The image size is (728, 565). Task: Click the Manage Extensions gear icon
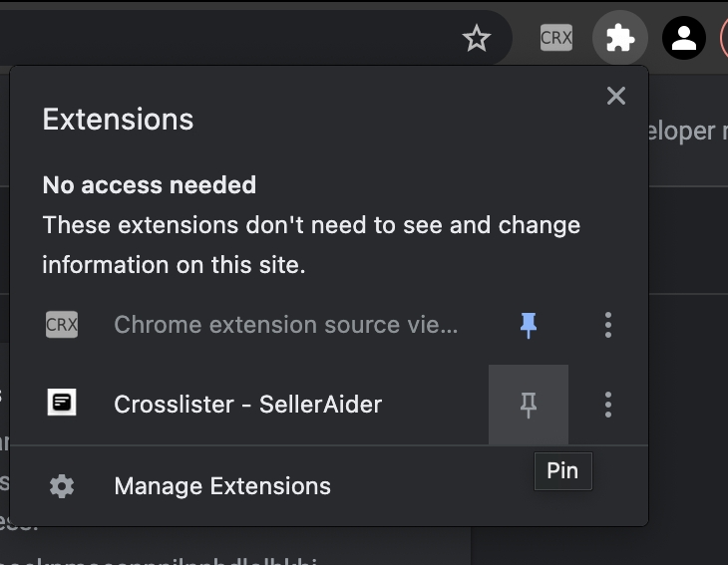pos(62,486)
